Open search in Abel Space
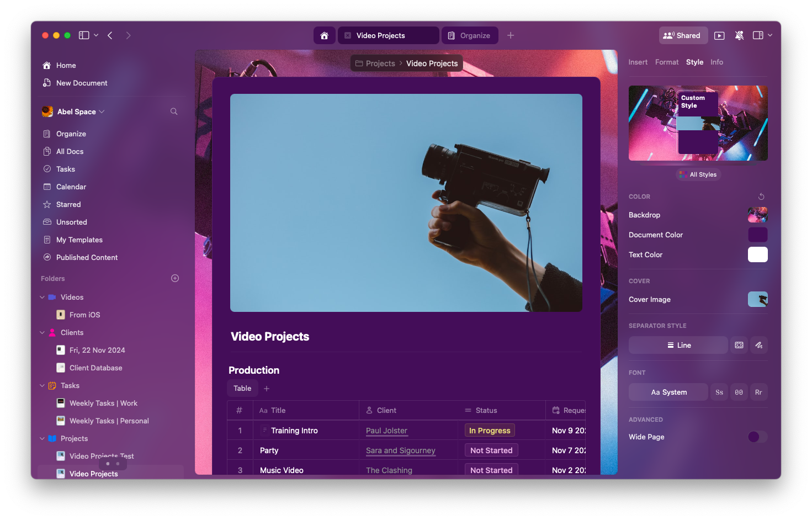 point(173,111)
